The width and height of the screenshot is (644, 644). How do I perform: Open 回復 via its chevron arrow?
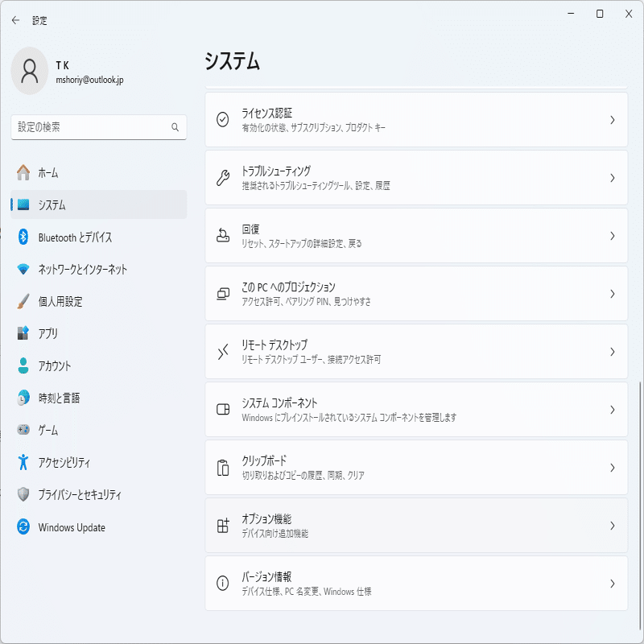(x=613, y=236)
